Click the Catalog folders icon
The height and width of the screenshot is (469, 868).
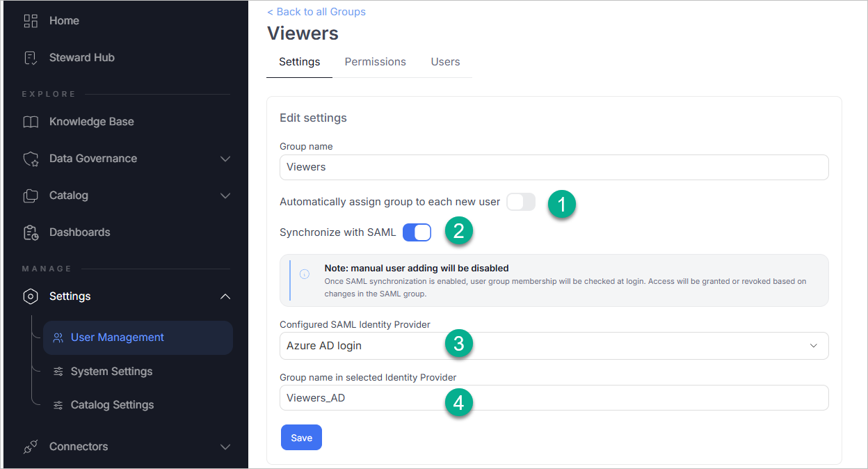tap(31, 196)
